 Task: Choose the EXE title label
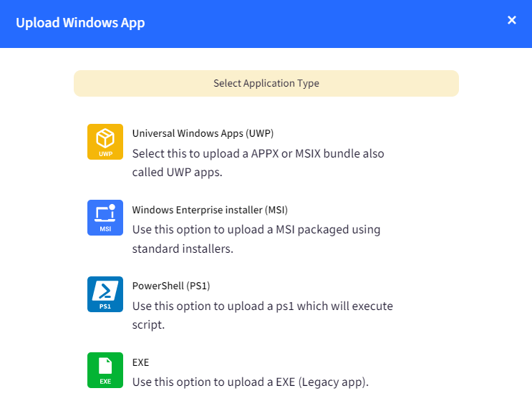(x=140, y=362)
